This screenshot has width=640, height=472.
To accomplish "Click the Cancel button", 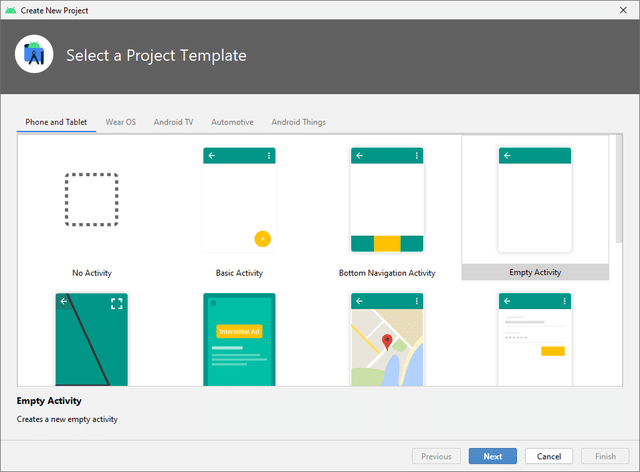I will pos(549,456).
